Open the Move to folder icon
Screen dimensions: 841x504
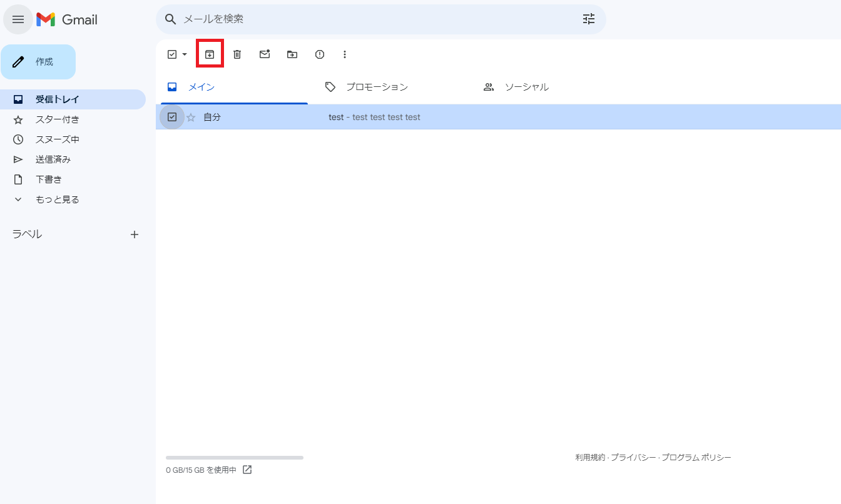(x=292, y=54)
